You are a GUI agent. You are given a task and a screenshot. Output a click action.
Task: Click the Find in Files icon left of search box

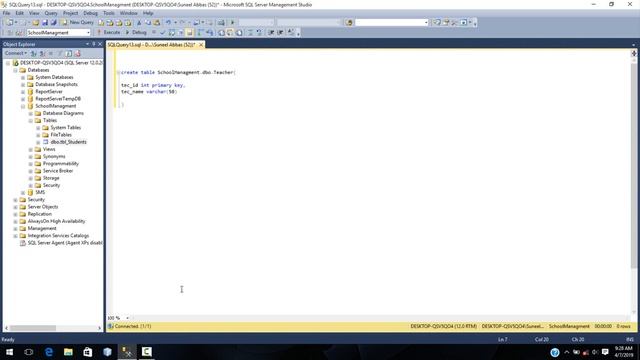[x=349, y=22]
